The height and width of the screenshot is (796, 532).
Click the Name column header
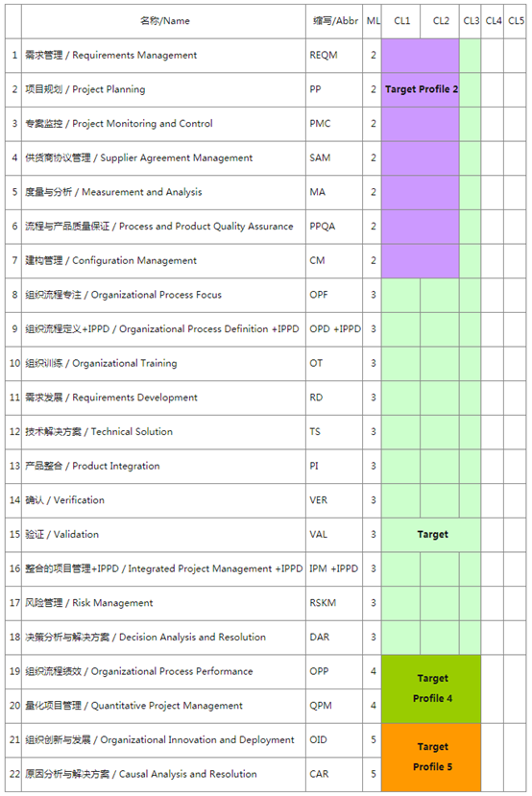pyautogui.click(x=163, y=21)
